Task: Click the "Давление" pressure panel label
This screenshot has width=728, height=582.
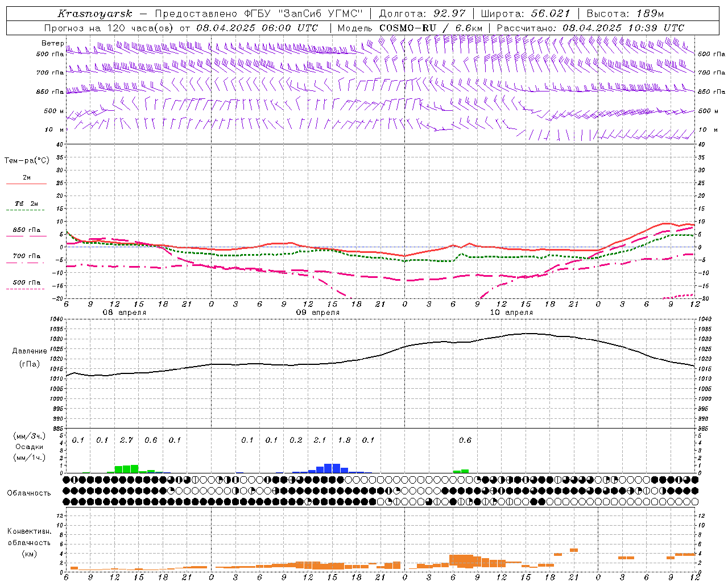Action: coord(30,351)
